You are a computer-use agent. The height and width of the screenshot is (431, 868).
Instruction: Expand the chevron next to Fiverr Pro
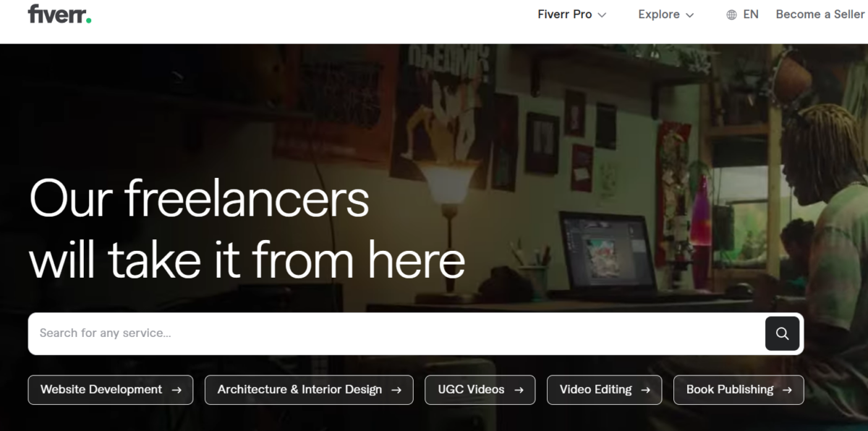[x=602, y=15]
